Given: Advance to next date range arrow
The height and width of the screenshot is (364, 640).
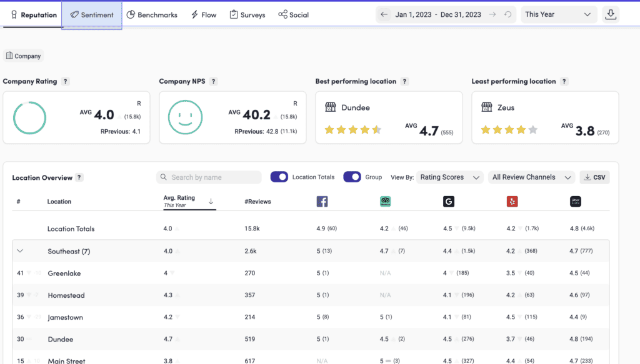Looking at the screenshot, I should 492,15.
